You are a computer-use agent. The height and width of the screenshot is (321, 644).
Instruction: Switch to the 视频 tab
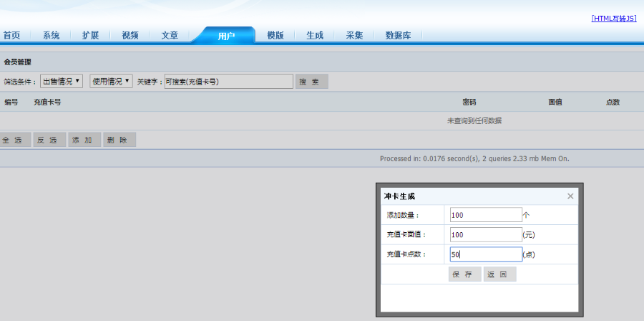pos(130,35)
